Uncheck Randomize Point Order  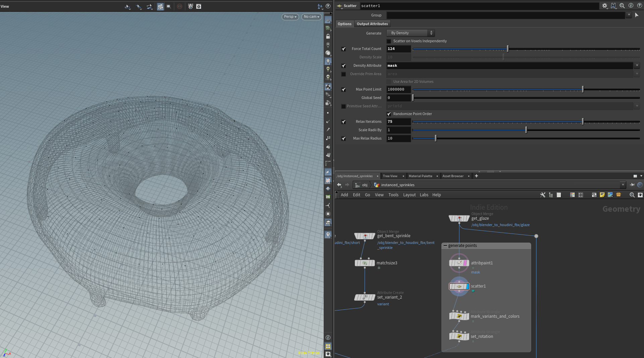(x=389, y=114)
